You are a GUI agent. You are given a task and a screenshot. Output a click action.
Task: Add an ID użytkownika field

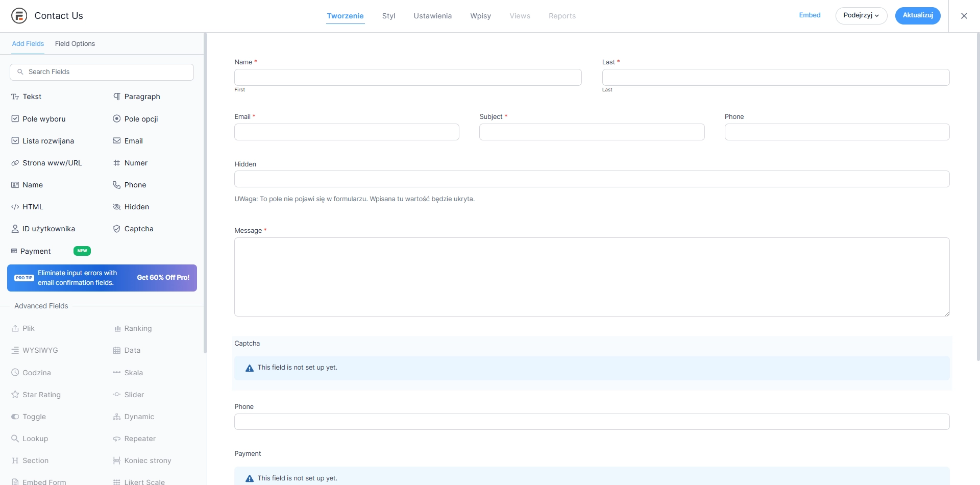pos(43,229)
